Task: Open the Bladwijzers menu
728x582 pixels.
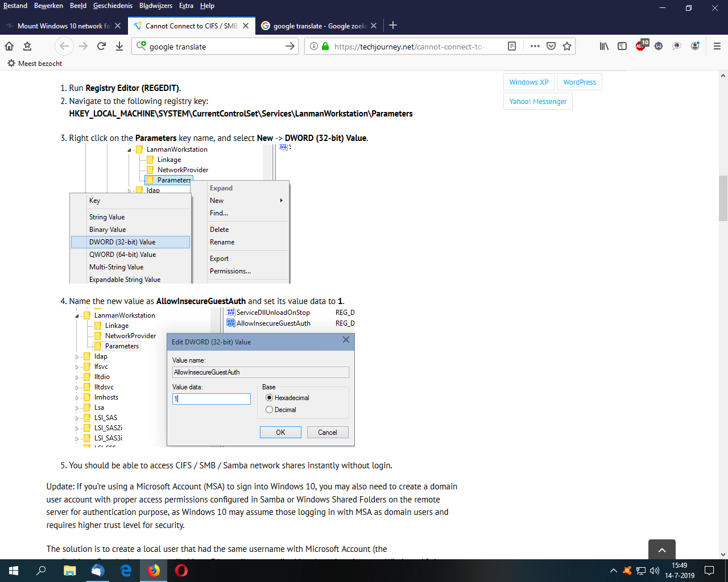Action: point(155,6)
